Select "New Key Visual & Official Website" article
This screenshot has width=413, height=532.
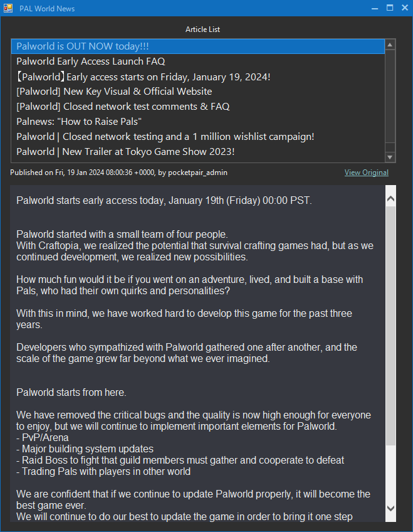point(114,92)
